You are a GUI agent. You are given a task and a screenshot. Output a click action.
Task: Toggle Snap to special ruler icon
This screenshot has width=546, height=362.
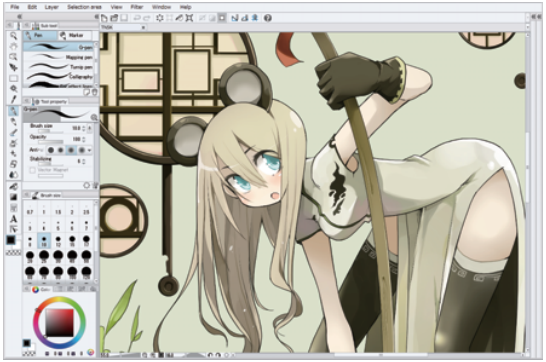pos(244,18)
